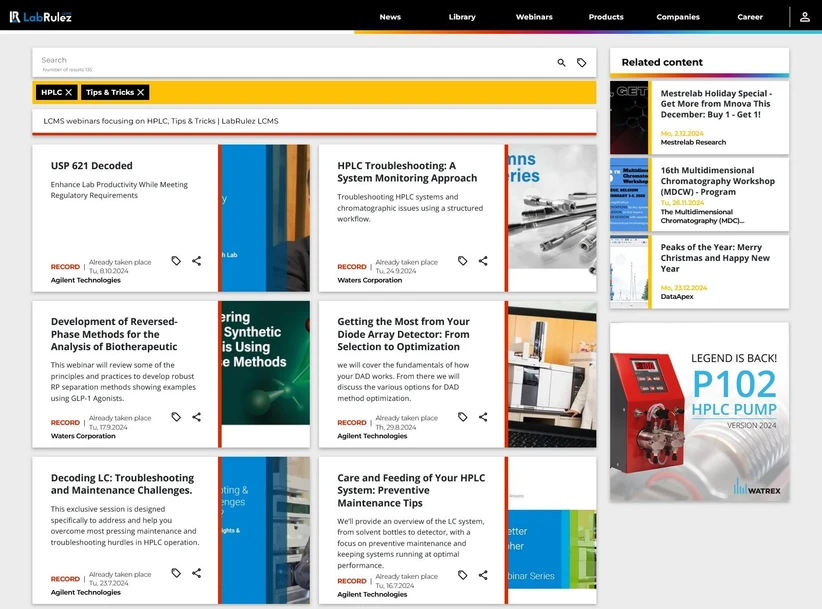Go to the Webinars menu item
822x609 pixels.
[534, 17]
